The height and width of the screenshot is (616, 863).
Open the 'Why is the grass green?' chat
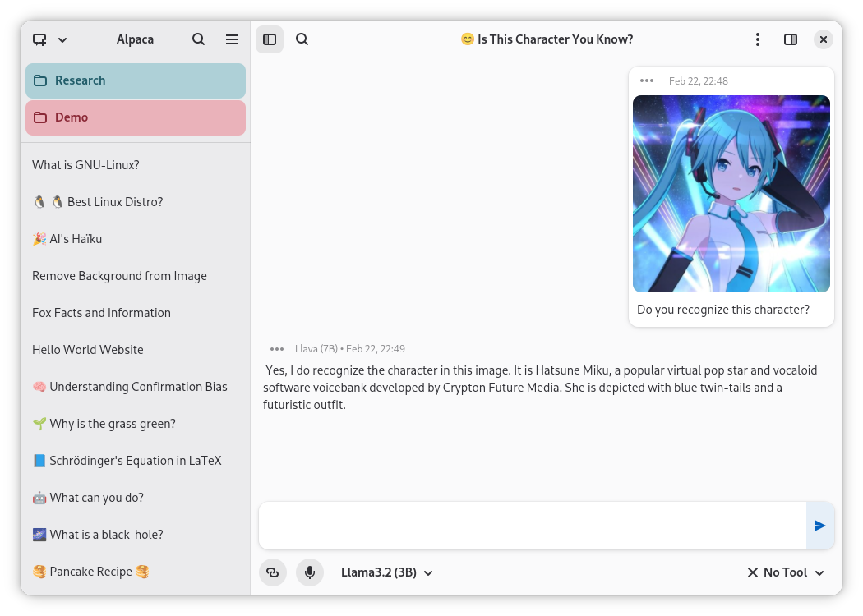[x=136, y=424]
